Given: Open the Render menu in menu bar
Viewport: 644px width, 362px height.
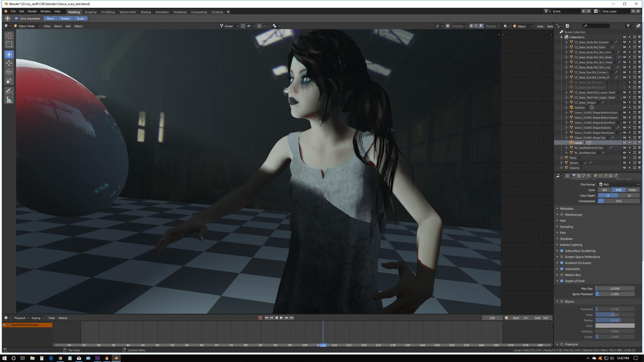Looking at the screenshot, I should [x=32, y=12].
